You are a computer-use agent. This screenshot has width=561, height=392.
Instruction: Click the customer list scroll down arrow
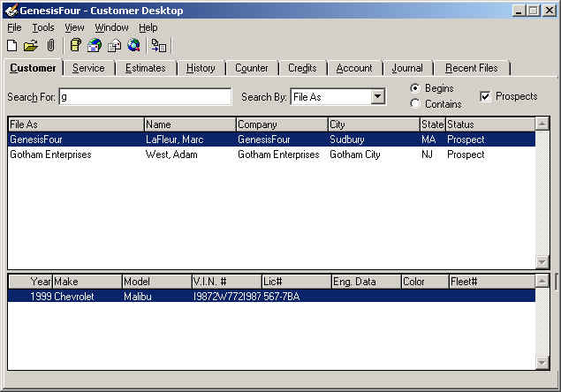coord(542,262)
